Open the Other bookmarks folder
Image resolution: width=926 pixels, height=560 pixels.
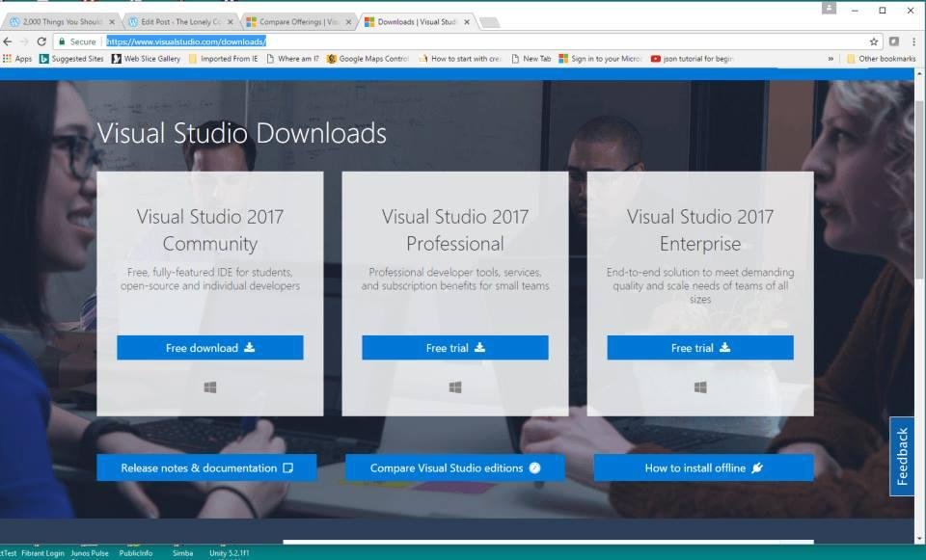click(x=881, y=59)
